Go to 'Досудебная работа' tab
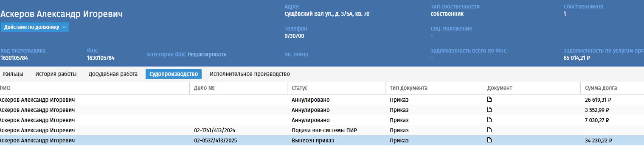The image size is (644, 164). click(113, 74)
